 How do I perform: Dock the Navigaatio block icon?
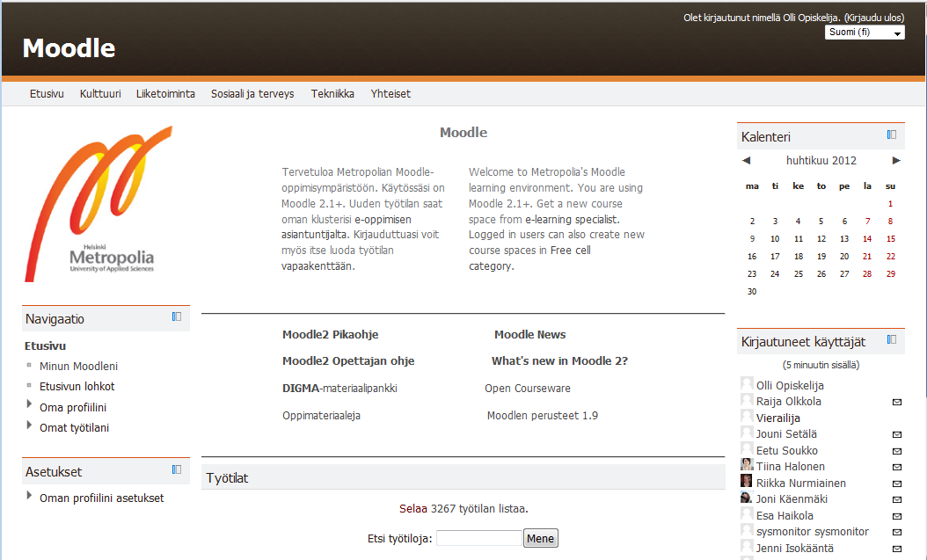tap(176, 316)
